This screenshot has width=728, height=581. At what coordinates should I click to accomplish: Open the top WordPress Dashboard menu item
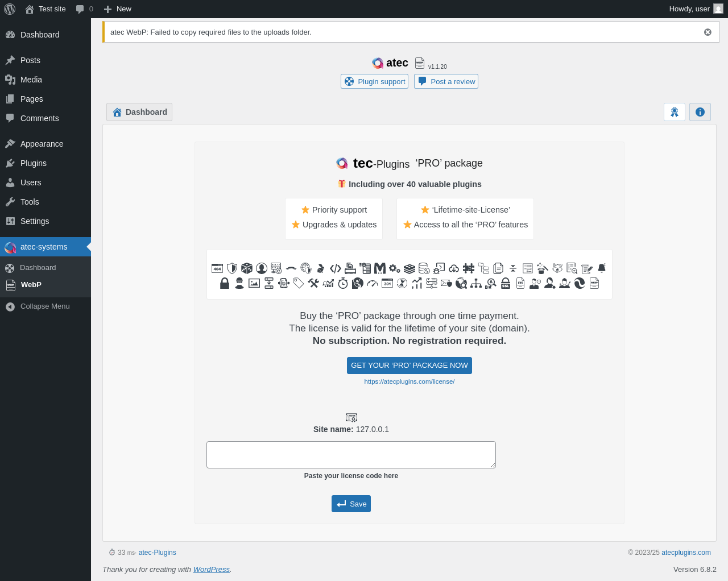point(45,35)
